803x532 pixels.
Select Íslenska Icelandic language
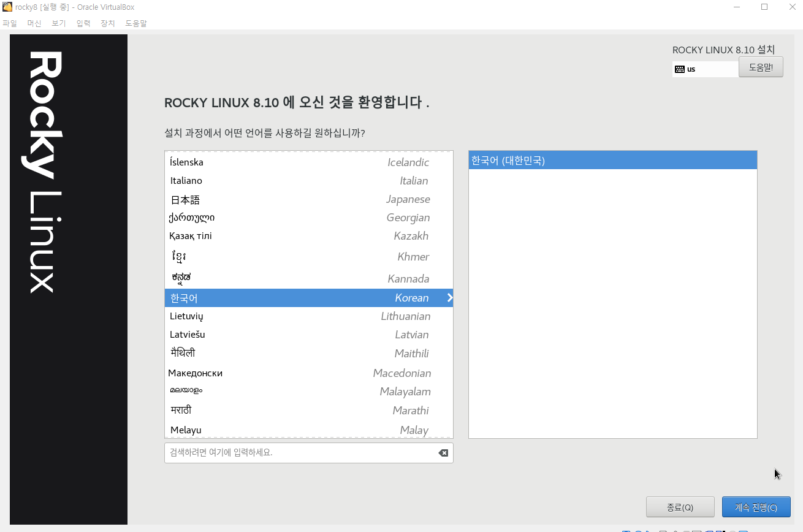click(x=309, y=162)
